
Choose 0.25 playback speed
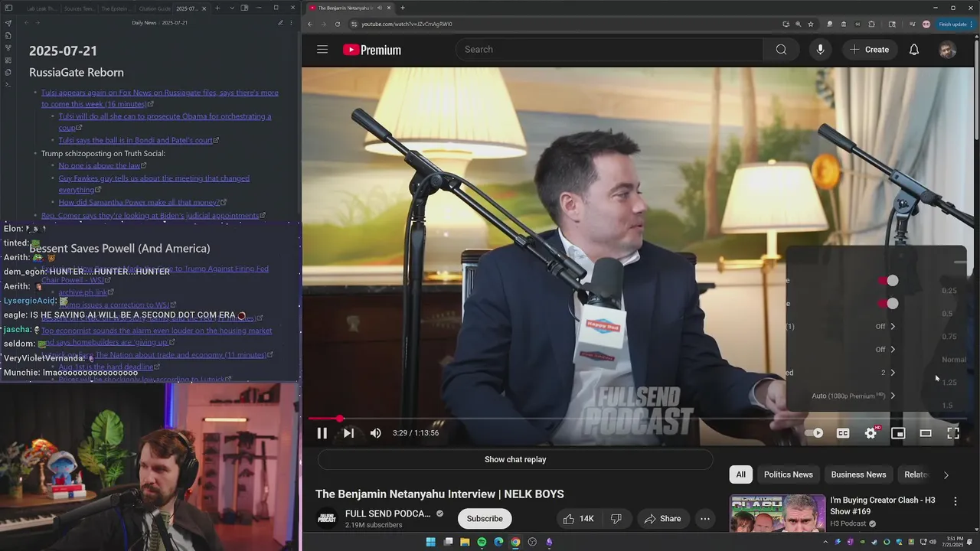[949, 291]
